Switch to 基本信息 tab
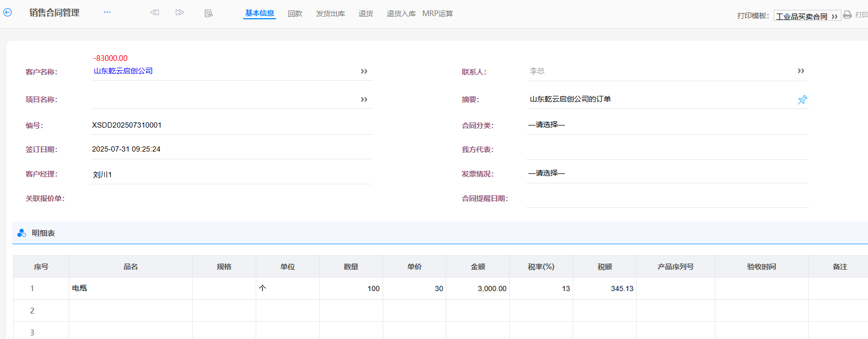Screen dimensions: 868x339 259,14
